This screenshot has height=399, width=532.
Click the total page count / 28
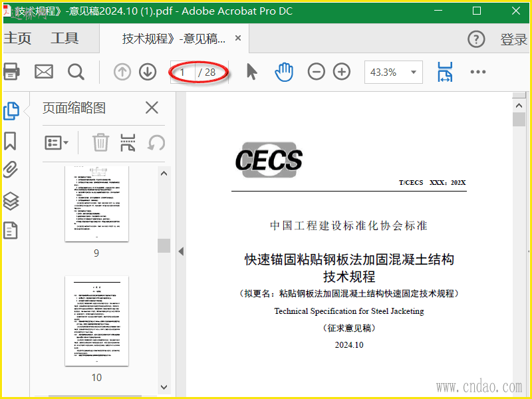pos(207,72)
